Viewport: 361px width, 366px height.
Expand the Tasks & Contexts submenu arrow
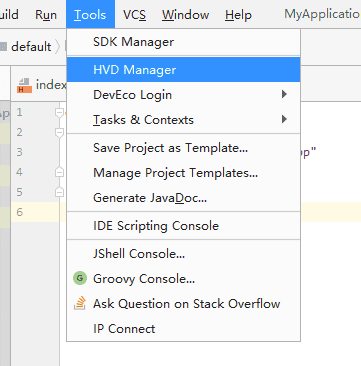tap(284, 119)
